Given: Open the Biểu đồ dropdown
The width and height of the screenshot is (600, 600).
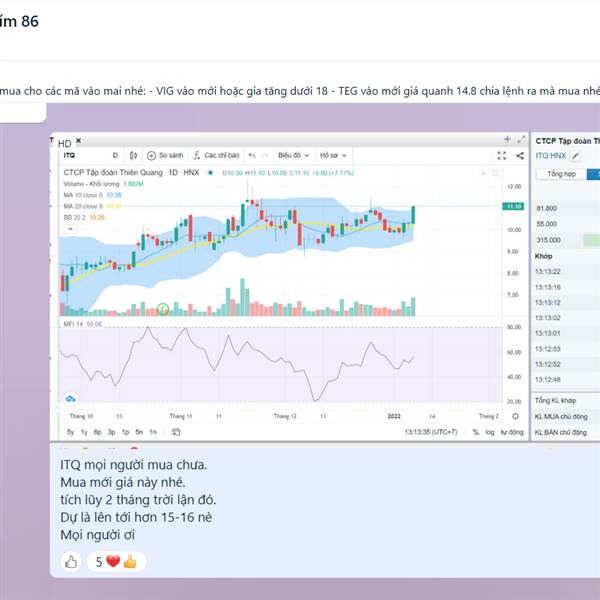Looking at the screenshot, I should [x=293, y=155].
